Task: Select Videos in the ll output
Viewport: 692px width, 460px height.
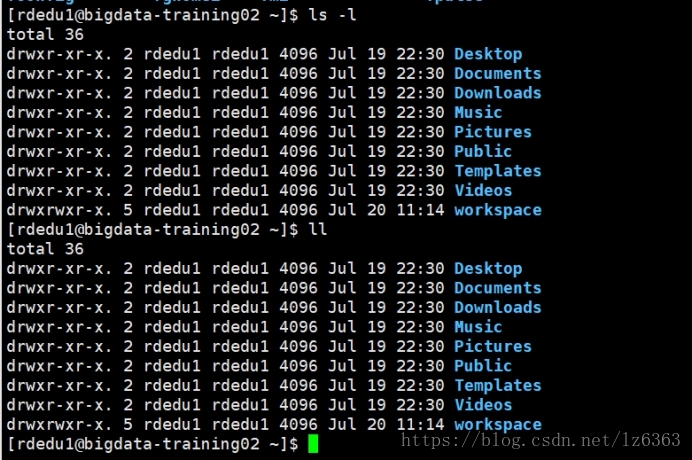Action: (483, 405)
